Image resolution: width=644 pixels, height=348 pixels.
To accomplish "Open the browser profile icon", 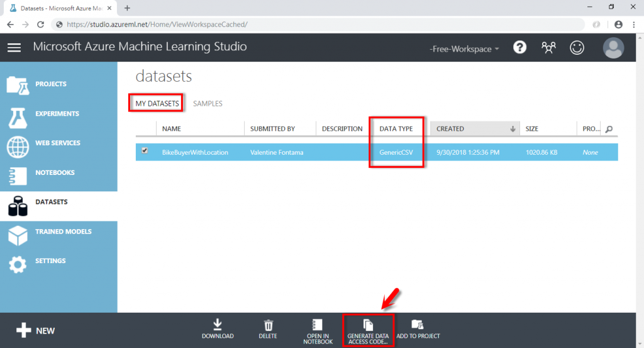I will tap(618, 25).
